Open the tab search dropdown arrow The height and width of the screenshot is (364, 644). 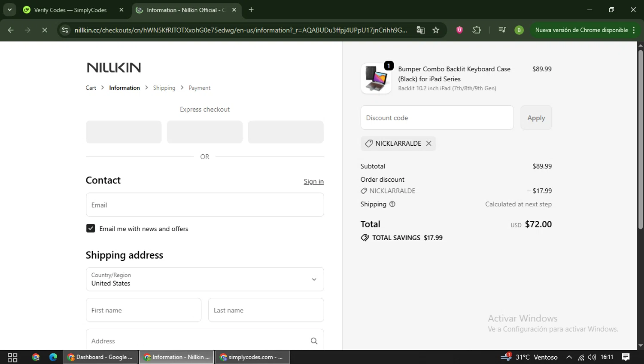[9, 9]
